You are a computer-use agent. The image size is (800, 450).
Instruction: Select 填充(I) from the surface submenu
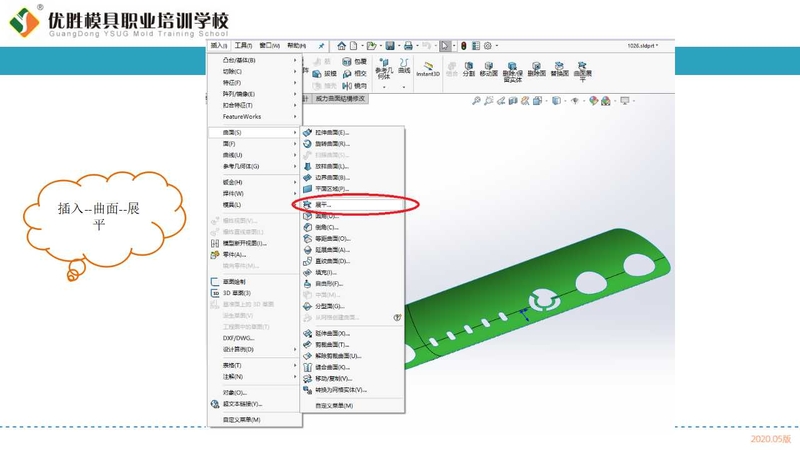(353, 272)
